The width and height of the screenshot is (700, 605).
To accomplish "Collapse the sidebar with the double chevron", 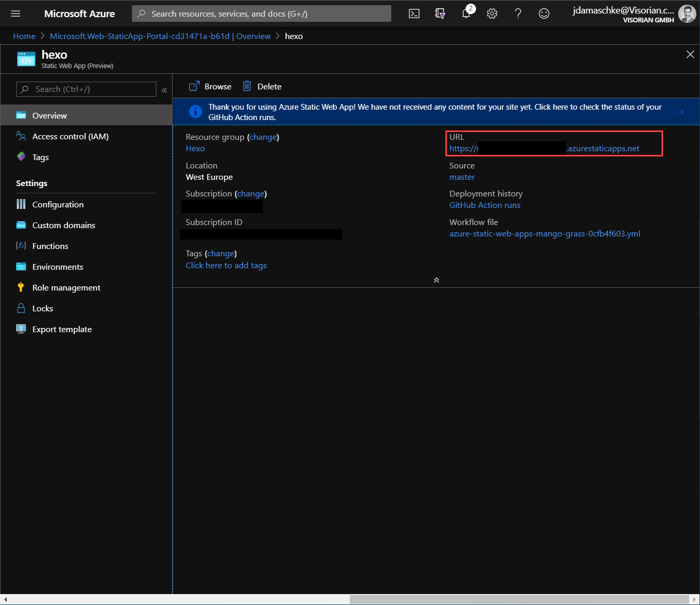I will pyautogui.click(x=164, y=90).
